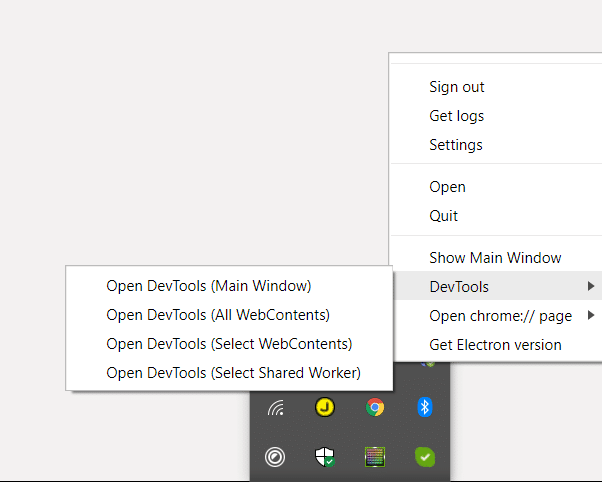Click Get Electron version

(496, 345)
